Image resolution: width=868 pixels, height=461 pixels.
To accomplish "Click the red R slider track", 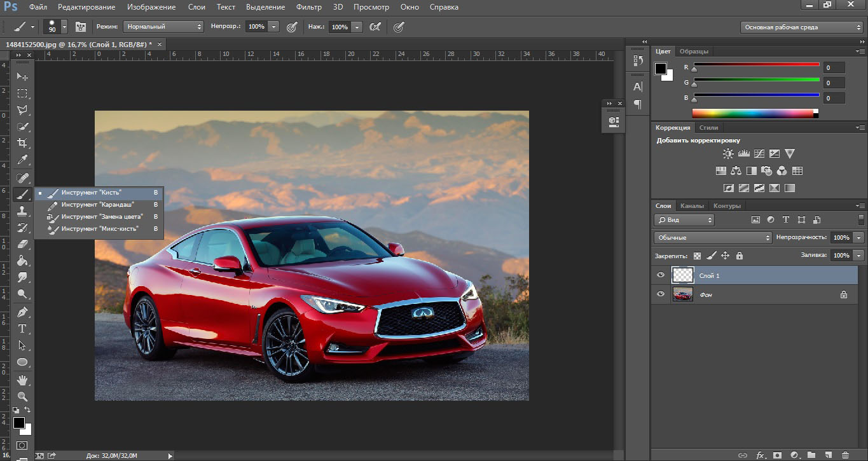I will 756,64.
